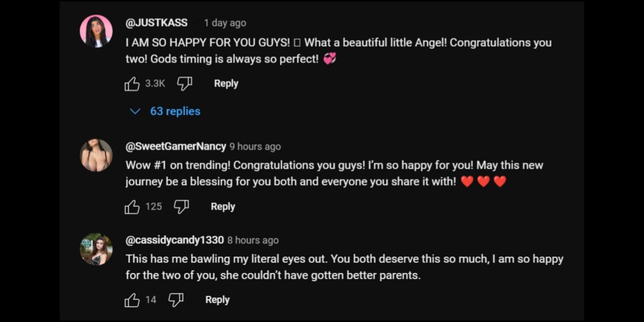Hit the thumbs down on @SweetGamerNancy's comment

pyautogui.click(x=181, y=206)
